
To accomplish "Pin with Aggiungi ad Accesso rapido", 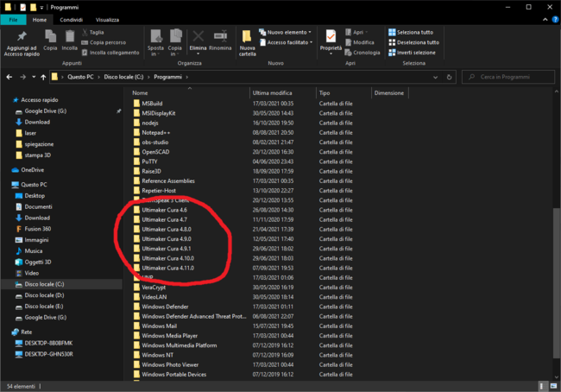I will pyautogui.click(x=22, y=39).
